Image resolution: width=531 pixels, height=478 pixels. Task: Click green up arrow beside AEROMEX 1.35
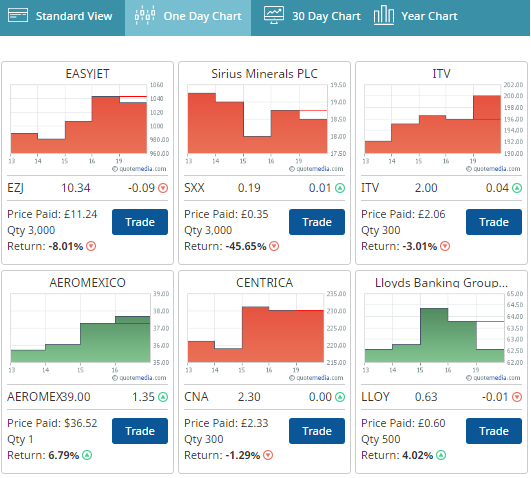[x=163, y=397]
